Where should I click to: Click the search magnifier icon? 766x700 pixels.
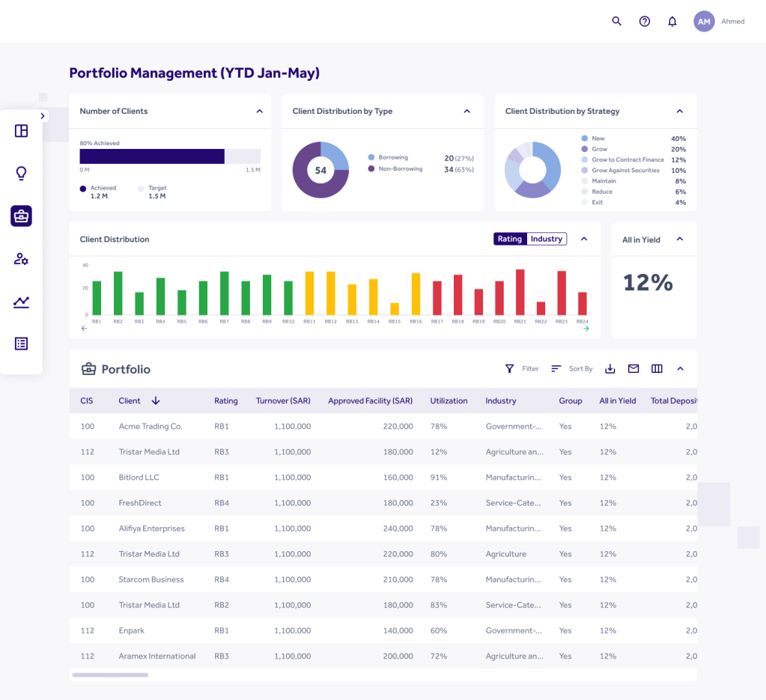click(617, 21)
